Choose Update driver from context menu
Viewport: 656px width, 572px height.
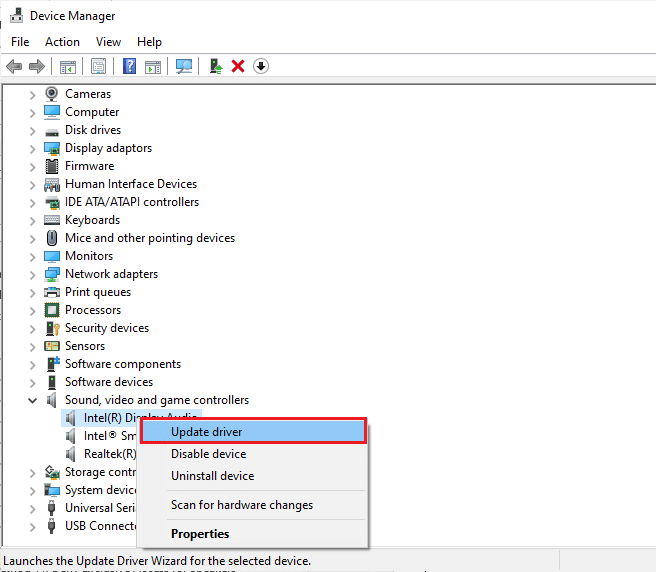tap(254, 431)
